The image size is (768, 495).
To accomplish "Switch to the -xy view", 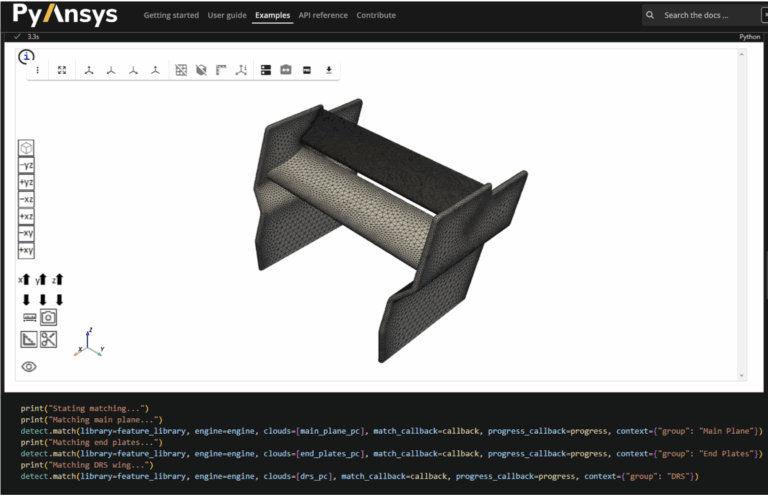I will 26,233.
